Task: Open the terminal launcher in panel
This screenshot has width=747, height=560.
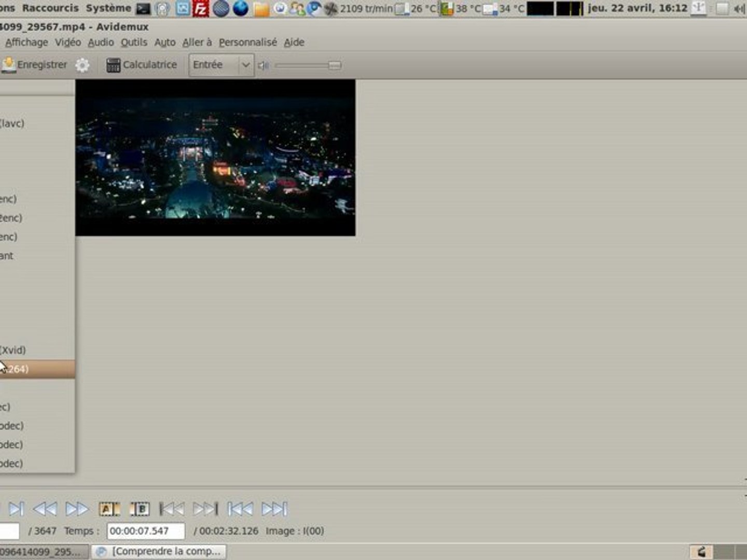Action: (143, 8)
